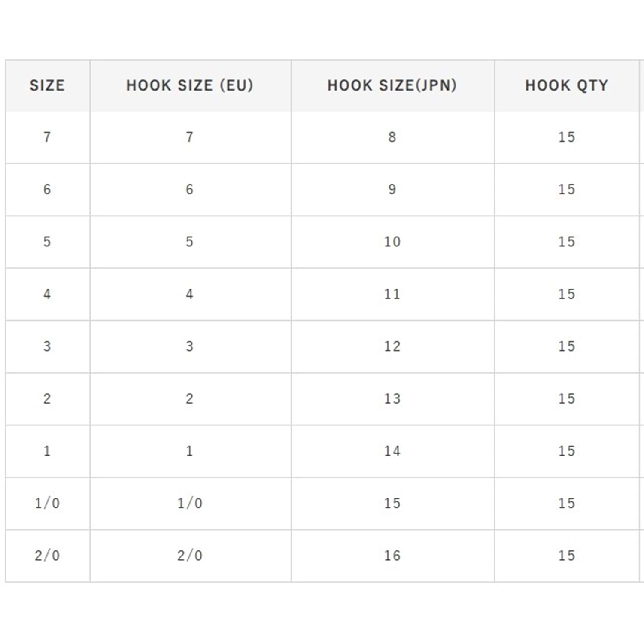
Task: Select the 1/0 cell in SIZE column
Action: coord(47,503)
